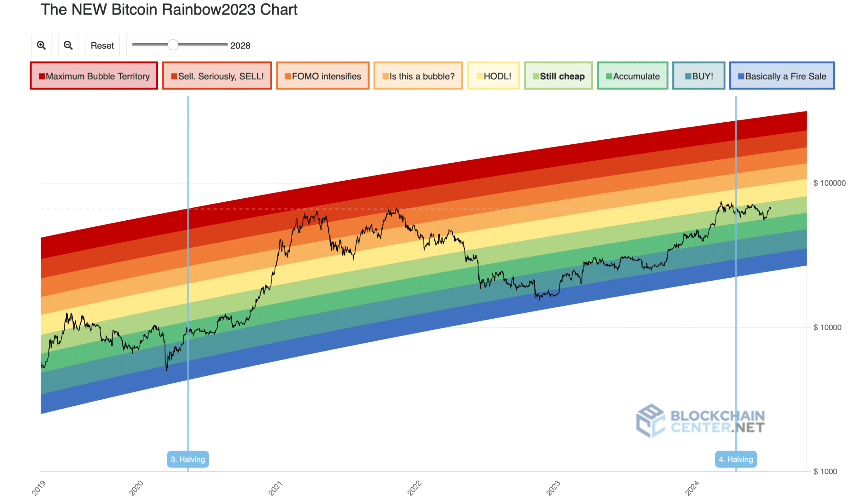Toggle the Still cheap legend item
868x504 pixels.
[559, 76]
